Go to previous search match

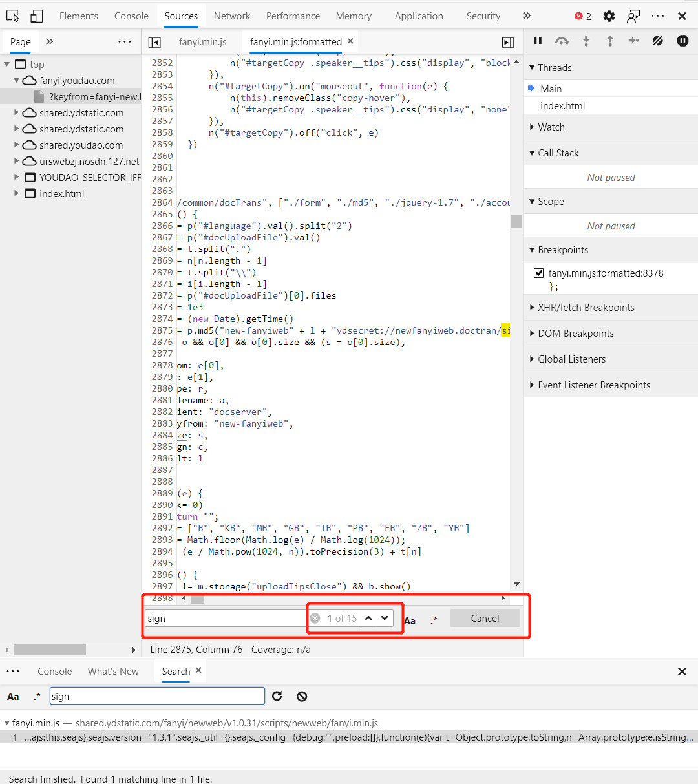click(x=368, y=618)
